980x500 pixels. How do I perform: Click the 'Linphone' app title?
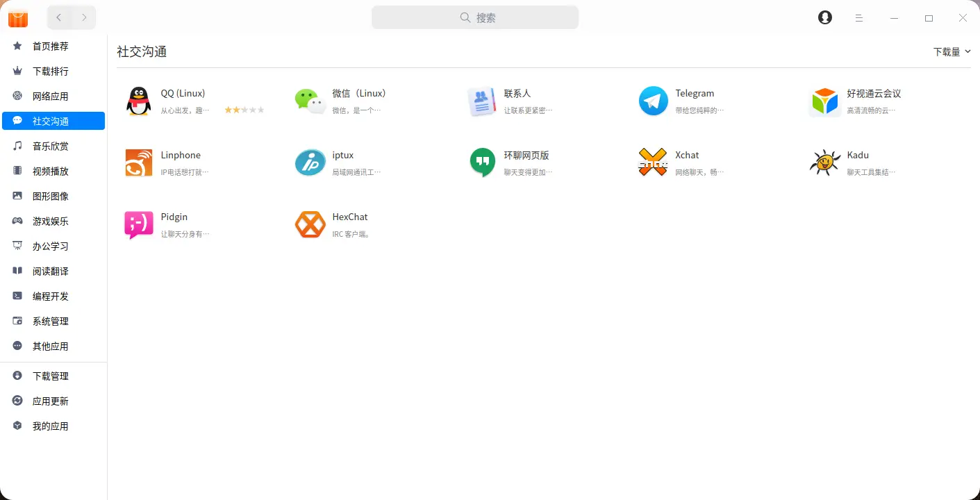pos(181,155)
